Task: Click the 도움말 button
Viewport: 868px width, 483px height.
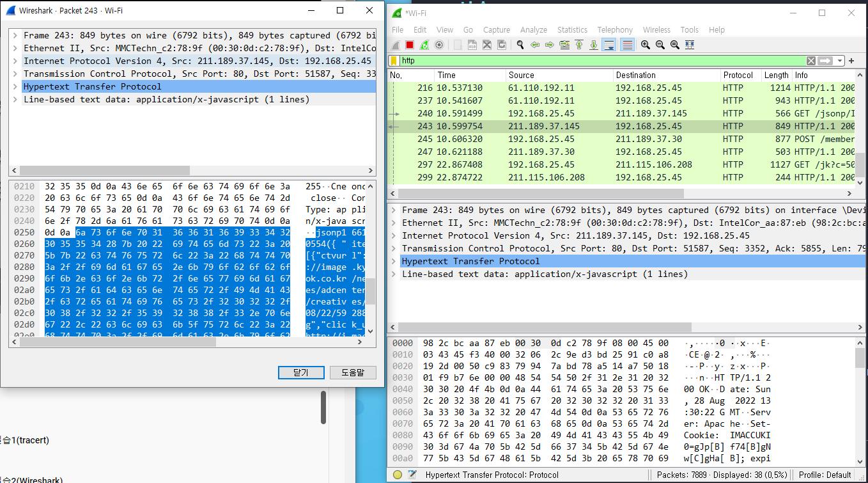Action: pyautogui.click(x=352, y=372)
